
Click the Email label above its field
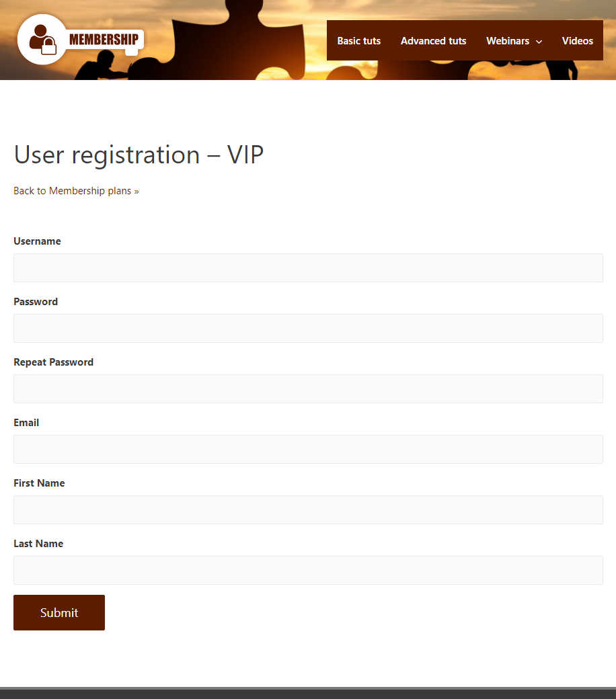26,423
